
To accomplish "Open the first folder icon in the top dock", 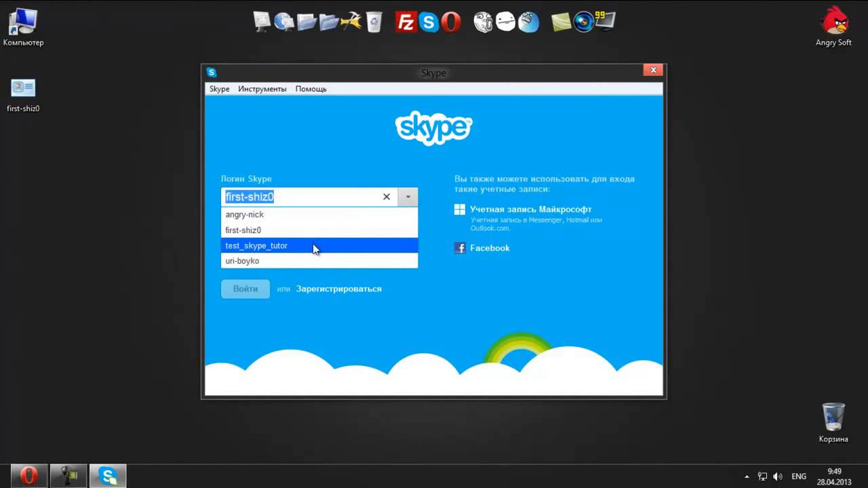I will [307, 22].
